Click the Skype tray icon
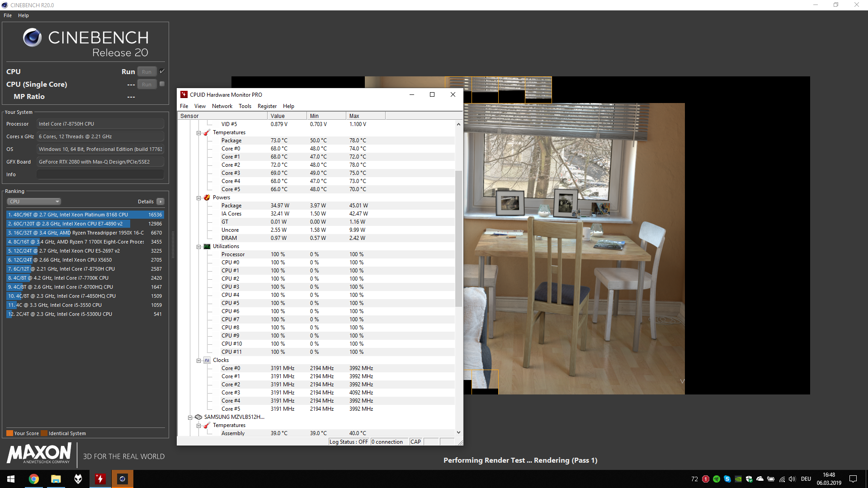The image size is (868, 488). click(727, 479)
